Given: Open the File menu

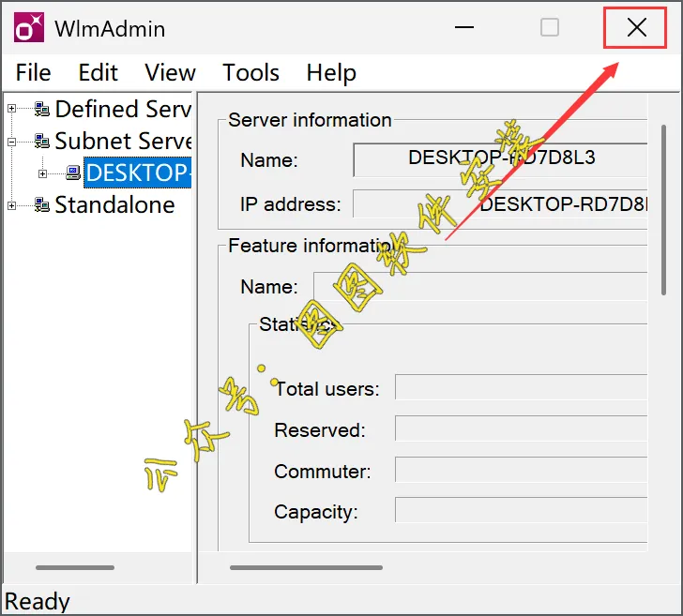Looking at the screenshot, I should pos(33,72).
